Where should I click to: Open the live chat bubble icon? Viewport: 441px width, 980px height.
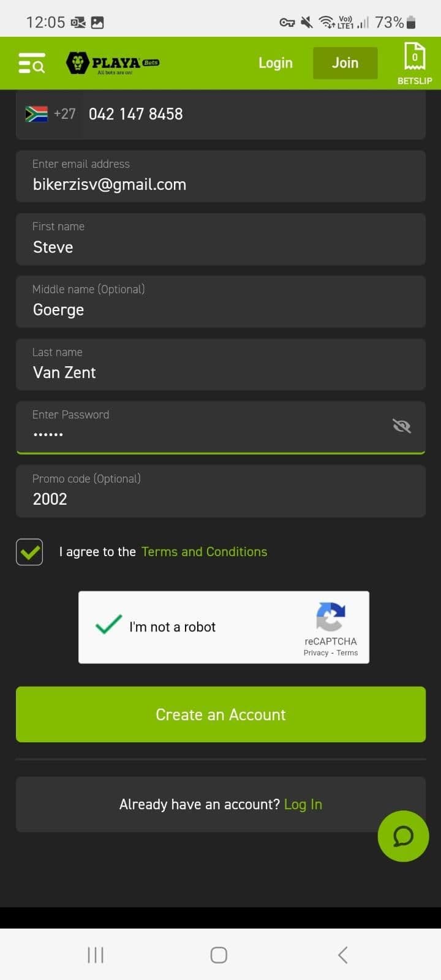pyautogui.click(x=403, y=836)
